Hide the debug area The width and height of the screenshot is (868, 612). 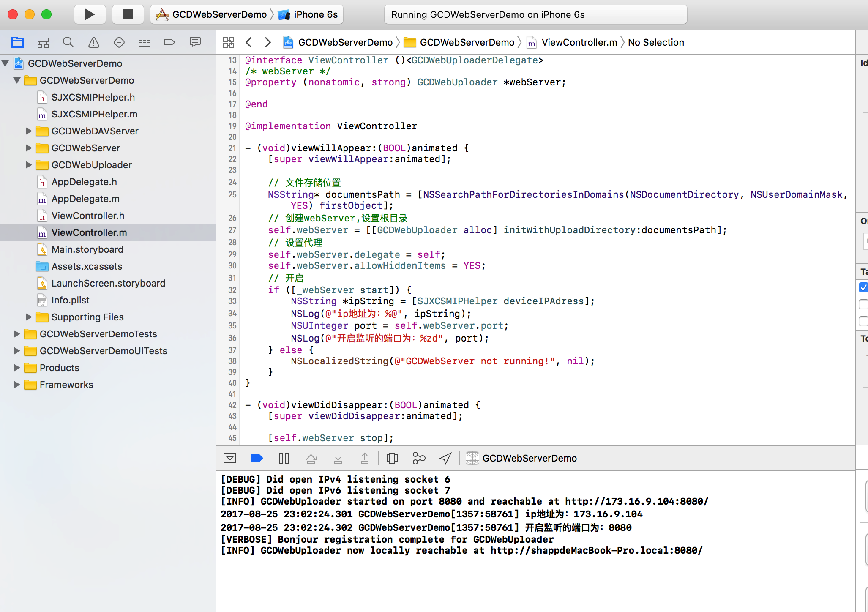pos(229,458)
